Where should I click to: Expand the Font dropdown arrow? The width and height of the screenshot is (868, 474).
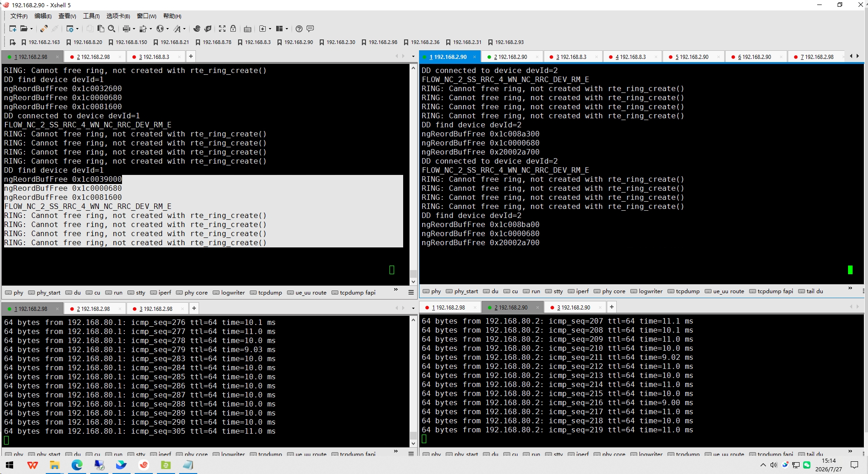(184, 29)
